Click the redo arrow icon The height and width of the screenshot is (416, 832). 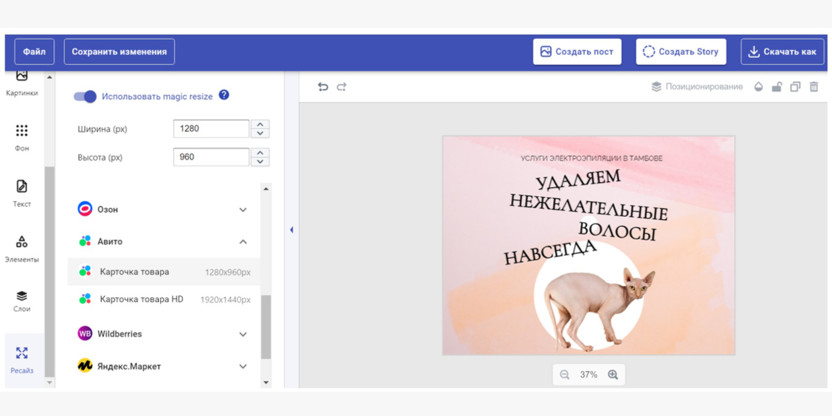[x=342, y=87]
